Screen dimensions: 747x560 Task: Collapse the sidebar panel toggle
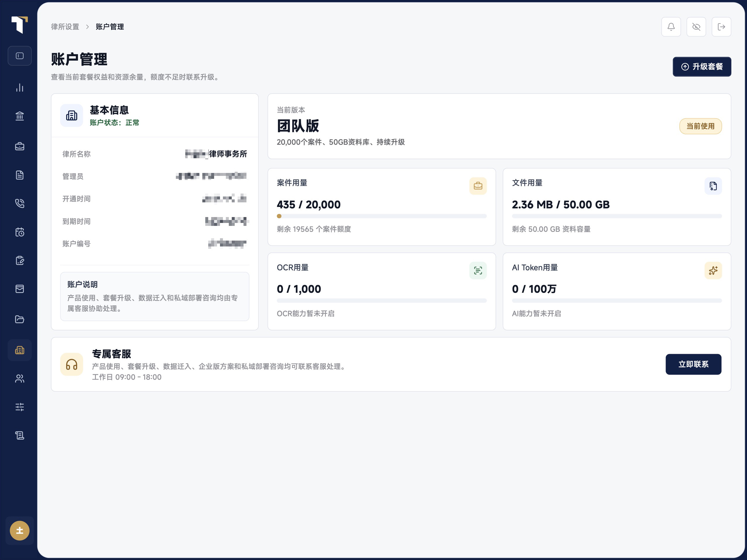coord(20,56)
